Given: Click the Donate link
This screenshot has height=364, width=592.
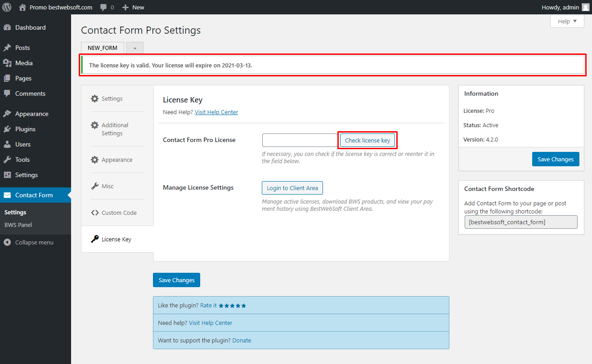Looking at the screenshot, I should coord(242,340).
